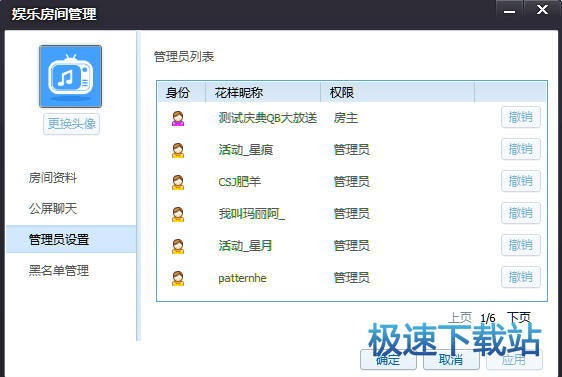Screen dimensions: 562x377
Task: Click the admin icon beside 活动_星月
Action: coord(178,246)
